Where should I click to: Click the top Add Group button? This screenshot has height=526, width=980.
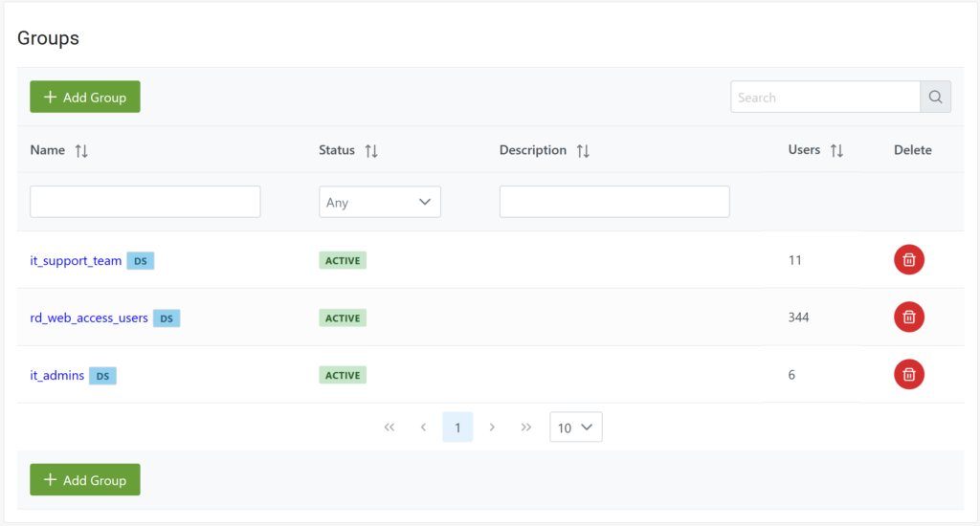pos(85,97)
